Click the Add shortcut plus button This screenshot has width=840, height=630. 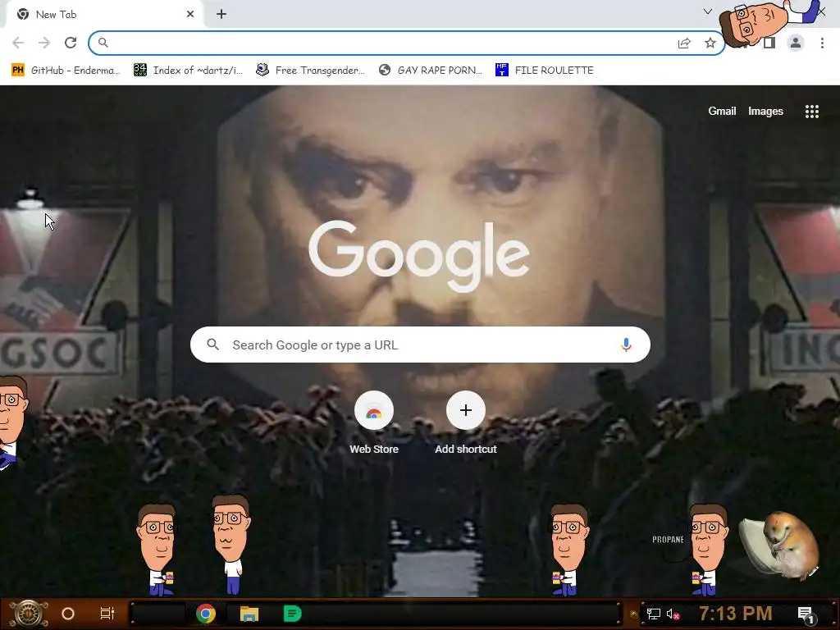click(x=466, y=410)
